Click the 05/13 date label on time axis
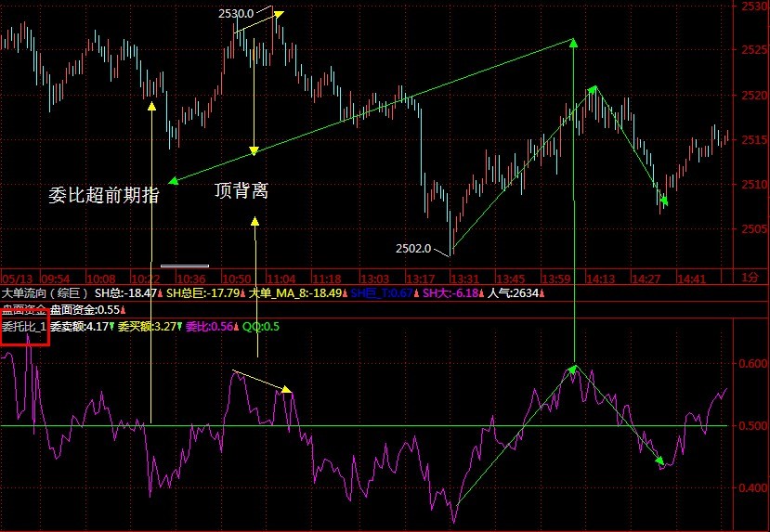770x532 pixels. coord(19,278)
